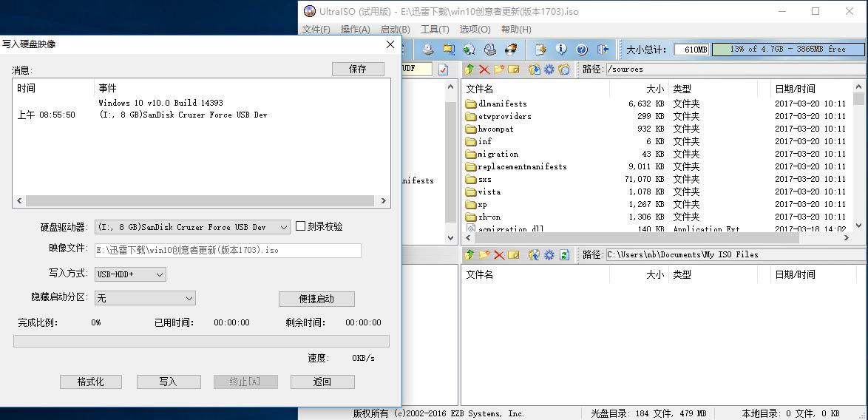Open the 选项(O) menu

click(475, 30)
